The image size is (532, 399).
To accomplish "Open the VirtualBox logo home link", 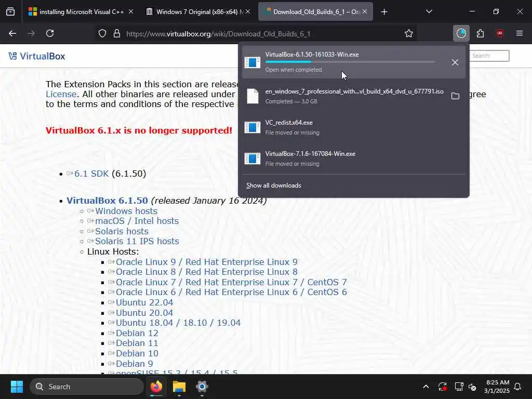I will coord(37,56).
